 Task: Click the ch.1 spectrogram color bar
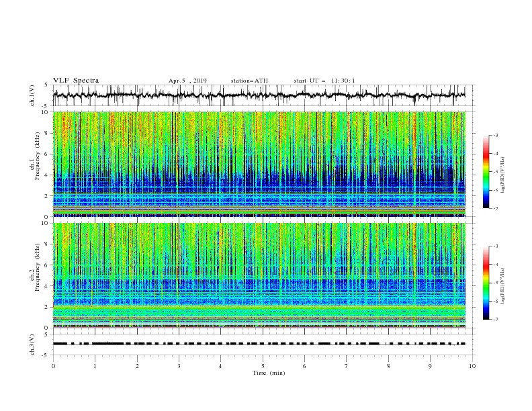click(x=486, y=172)
